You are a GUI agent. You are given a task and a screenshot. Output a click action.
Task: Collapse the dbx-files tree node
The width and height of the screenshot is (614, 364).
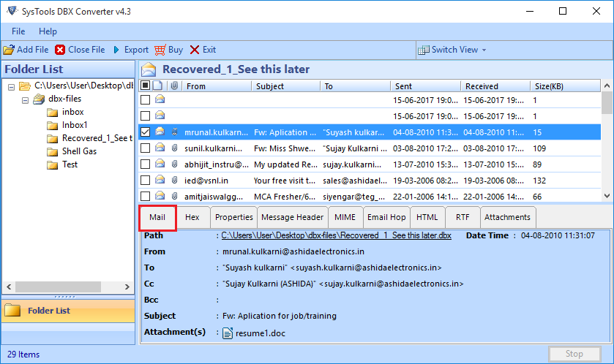point(25,100)
